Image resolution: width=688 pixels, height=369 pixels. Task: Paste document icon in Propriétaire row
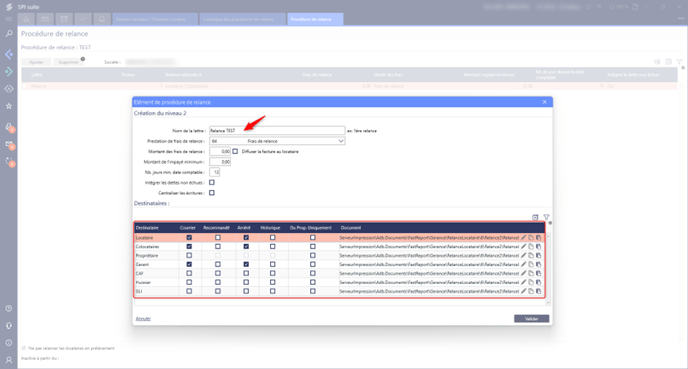538,255
